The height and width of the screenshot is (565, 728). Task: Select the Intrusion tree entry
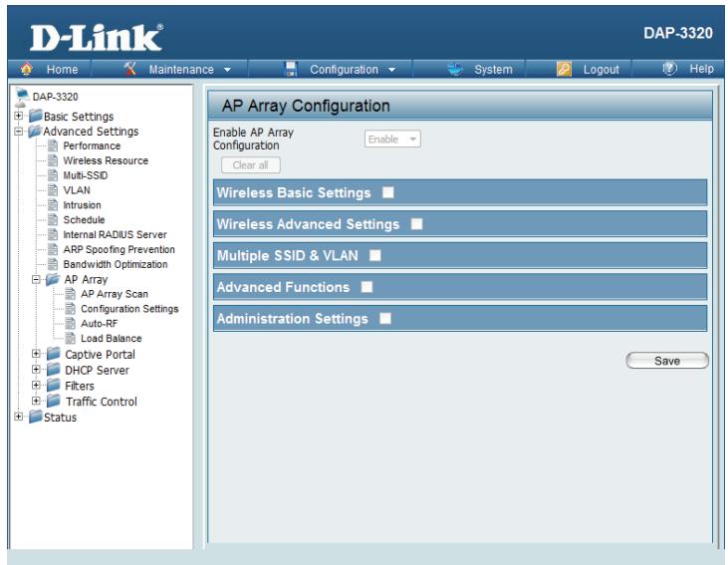(x=83, y=205)
